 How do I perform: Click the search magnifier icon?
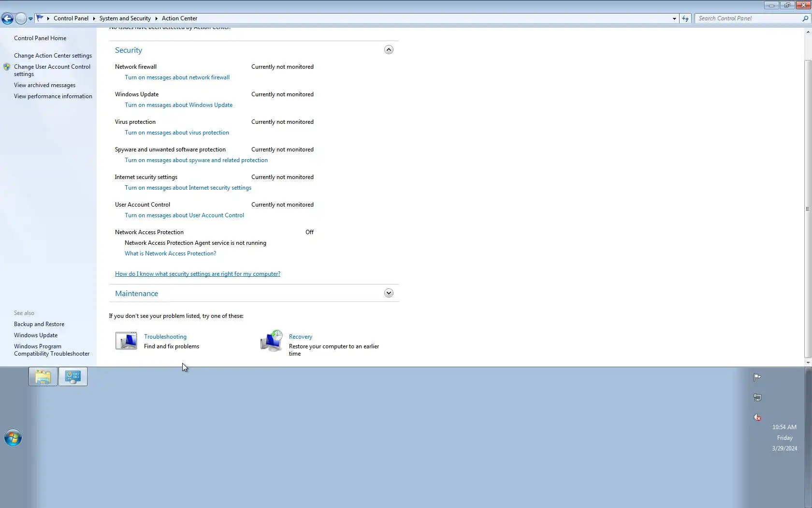point(805,18)
